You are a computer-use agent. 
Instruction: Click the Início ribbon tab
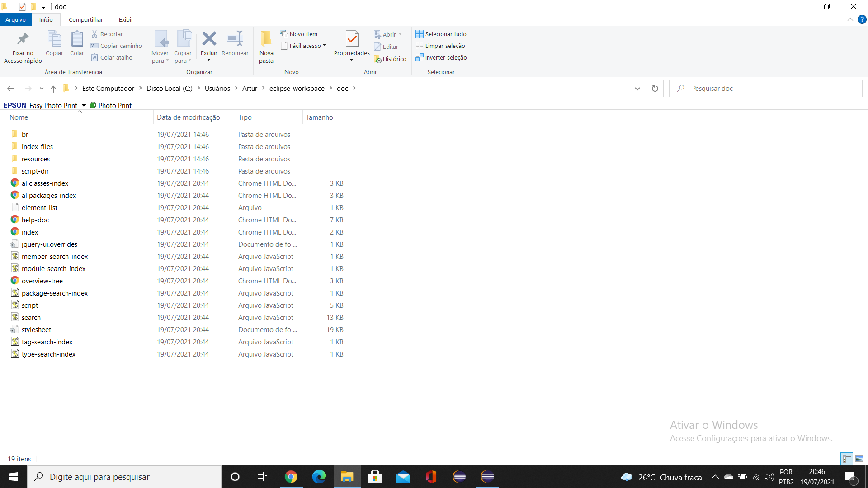[46, 20]
